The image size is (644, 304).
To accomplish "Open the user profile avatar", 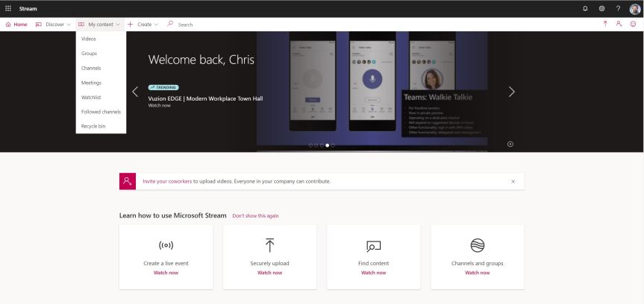I will coord(634,8).
